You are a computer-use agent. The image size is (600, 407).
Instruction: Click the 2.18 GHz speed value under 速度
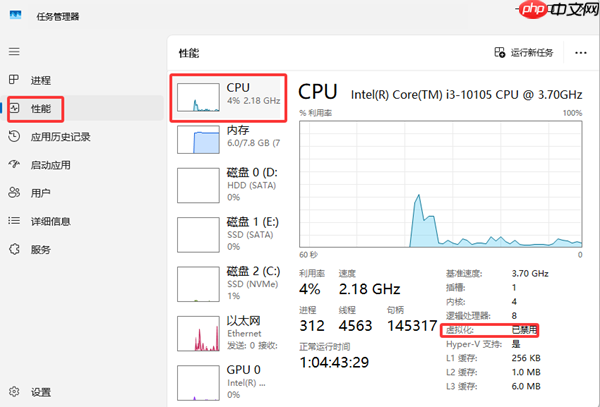click(369, 289)
